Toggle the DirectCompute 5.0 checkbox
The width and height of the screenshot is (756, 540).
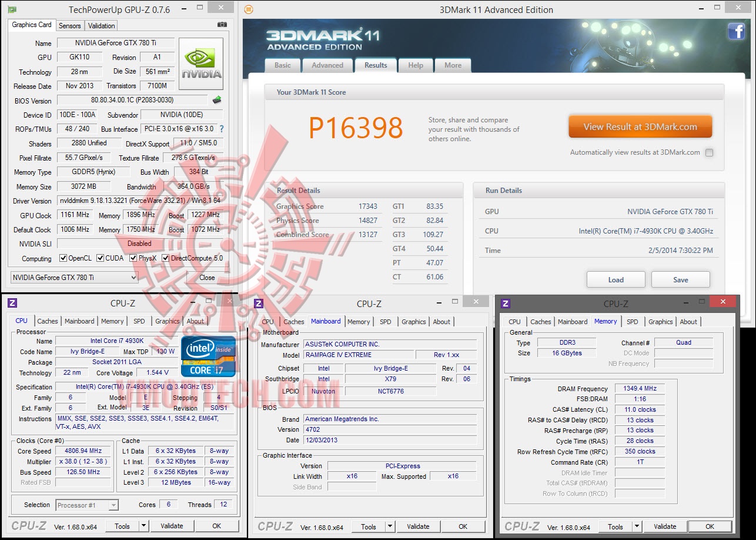pos(166,258)
